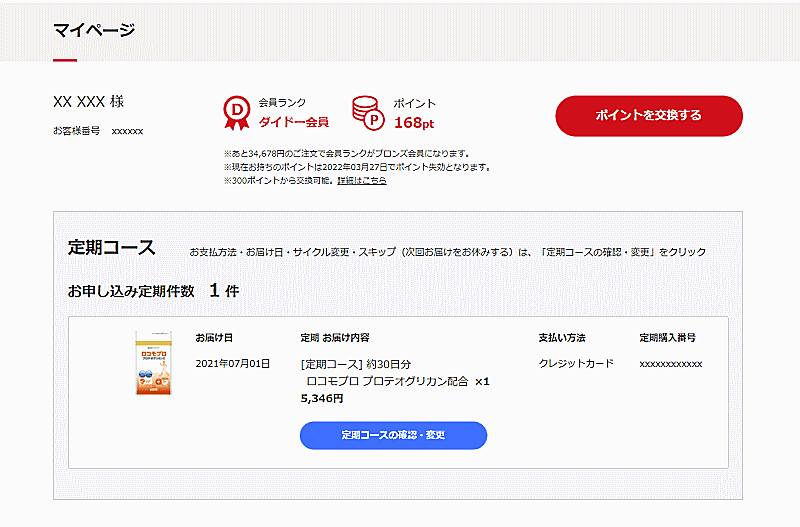800x527 pixels.
Task: Open the 詳細はこちら link
Action: point(361,181)
